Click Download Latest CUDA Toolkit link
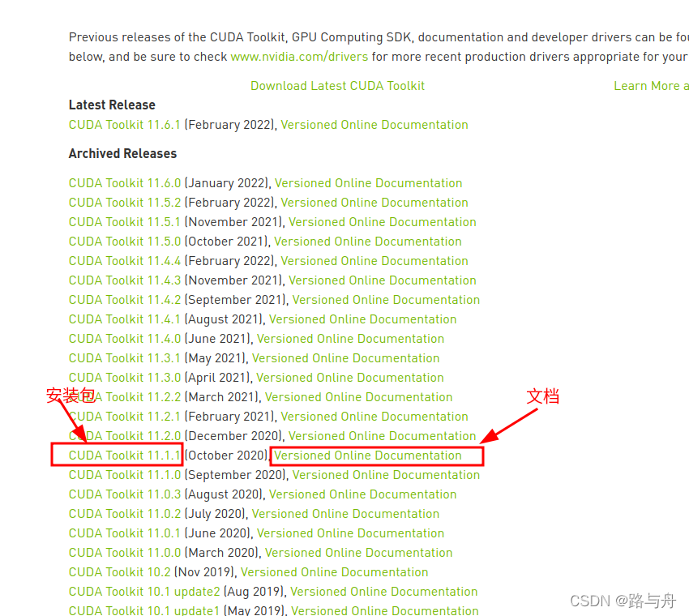Screen dimensions: 689x616 337,86
